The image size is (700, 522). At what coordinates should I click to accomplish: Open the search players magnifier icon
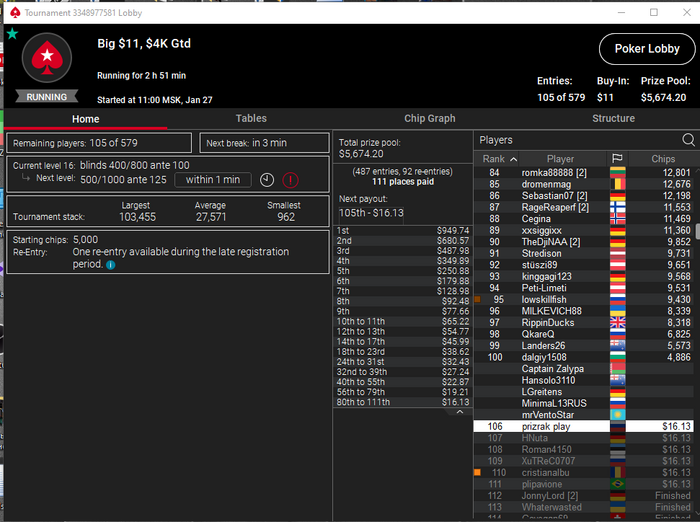(688, 140)
